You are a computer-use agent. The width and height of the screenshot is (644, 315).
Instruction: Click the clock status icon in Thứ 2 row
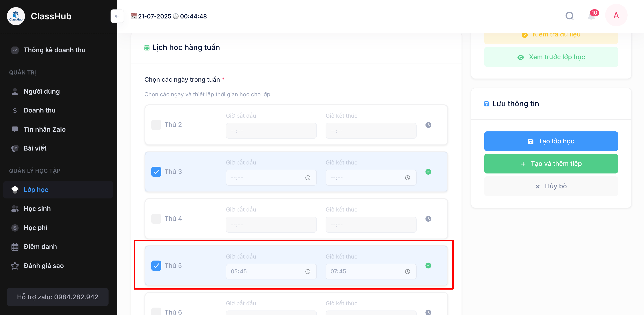click(x=428, y=125)
